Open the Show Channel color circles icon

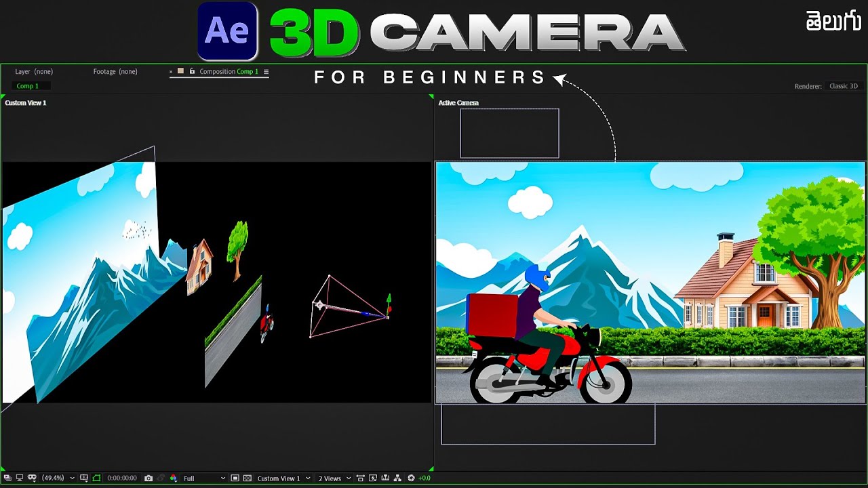pyautogui.click(x=174, y=478)
